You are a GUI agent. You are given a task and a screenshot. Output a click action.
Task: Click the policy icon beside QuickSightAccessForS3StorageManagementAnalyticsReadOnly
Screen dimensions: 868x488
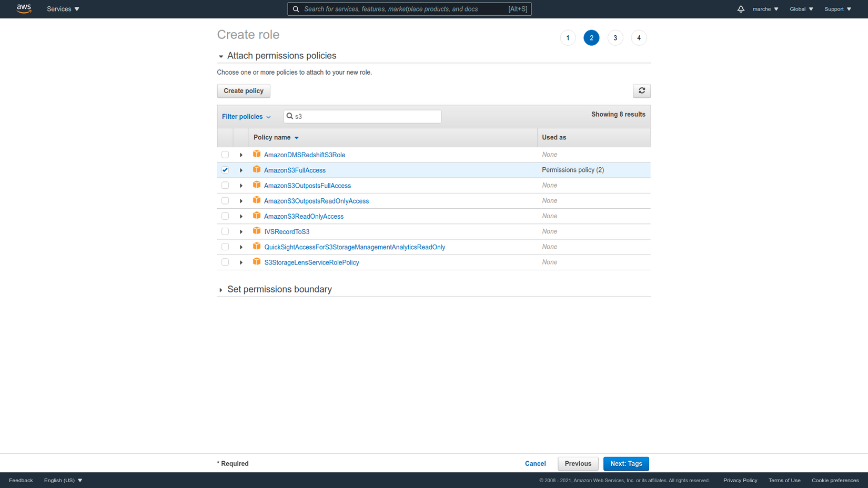pyautogui.click(x=257, y=246)
